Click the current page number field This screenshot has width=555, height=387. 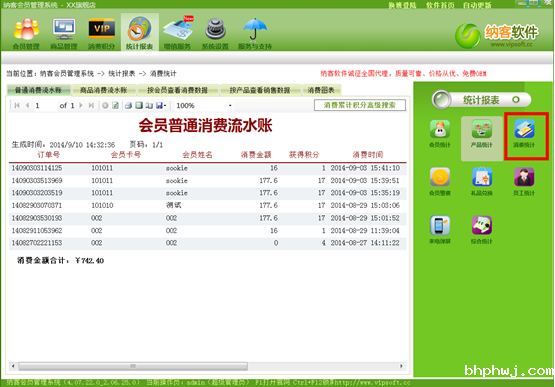click(45, 106)
